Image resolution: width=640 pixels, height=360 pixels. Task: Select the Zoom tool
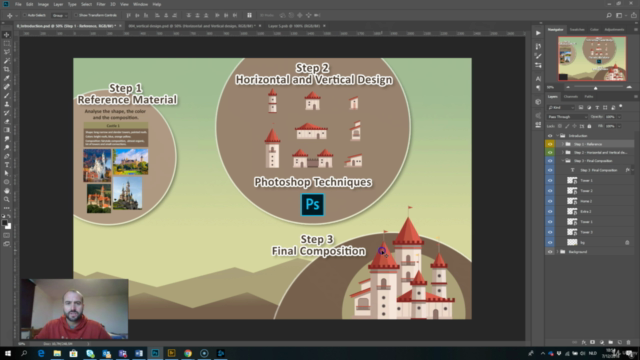(x=7, y=199)
